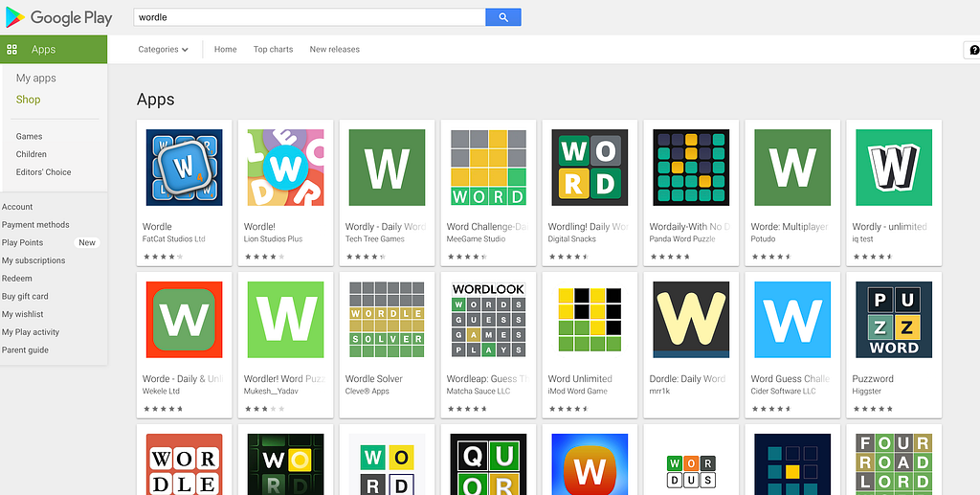Open Puzzword app icon by Higgster
980x495 pixels.
click(894, 320)
